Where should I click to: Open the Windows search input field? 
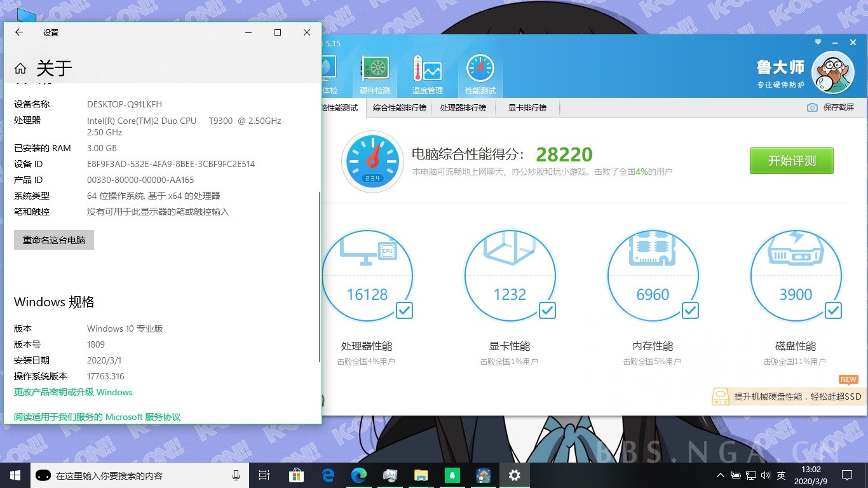[x=127, y=475]
